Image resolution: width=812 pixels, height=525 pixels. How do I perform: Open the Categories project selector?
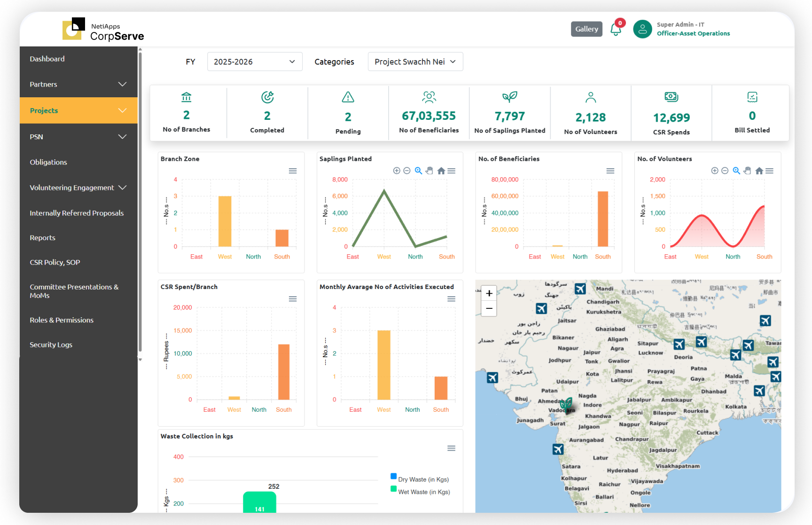(415, 62)
